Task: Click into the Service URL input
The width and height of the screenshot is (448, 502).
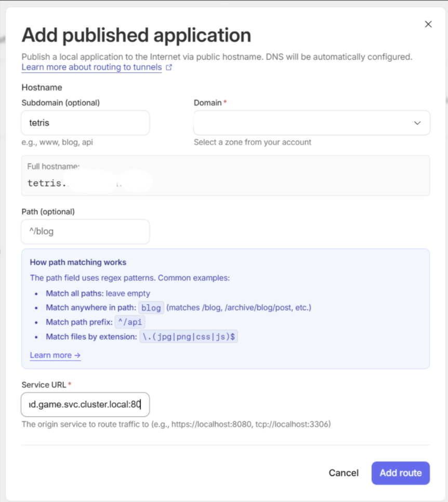Action: (x=85, y=404)
